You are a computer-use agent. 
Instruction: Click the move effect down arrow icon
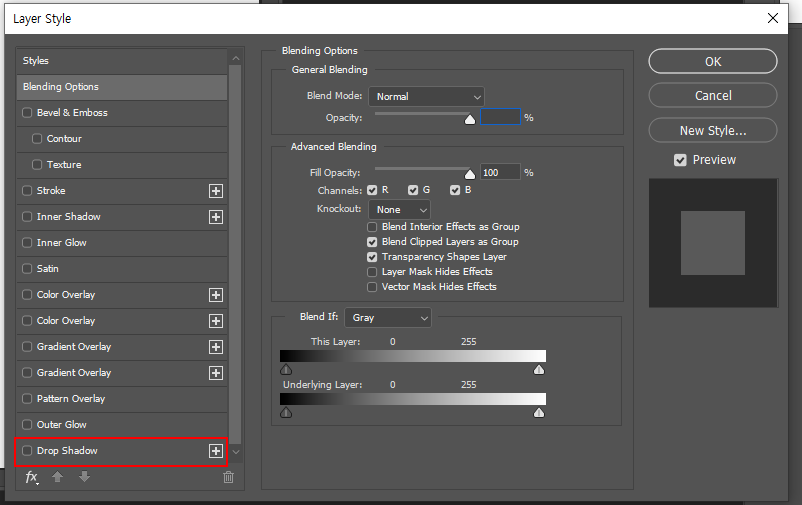84,477
